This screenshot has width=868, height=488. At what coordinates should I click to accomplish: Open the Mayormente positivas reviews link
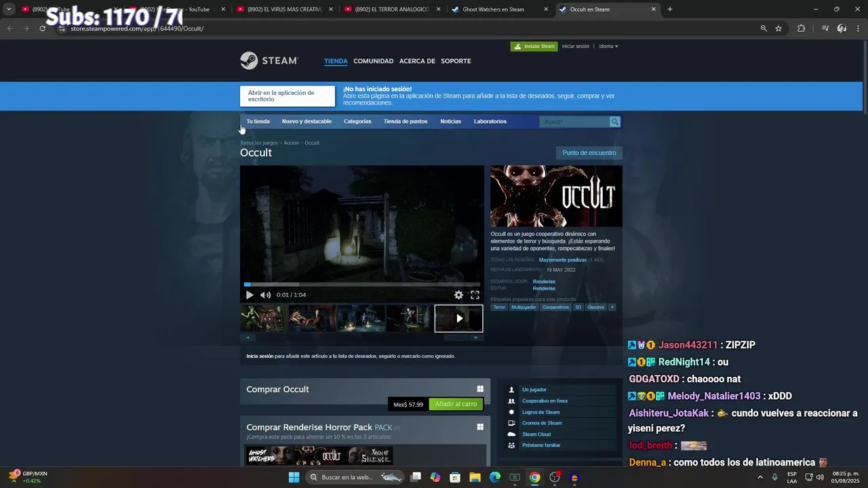tap(563, 260)
